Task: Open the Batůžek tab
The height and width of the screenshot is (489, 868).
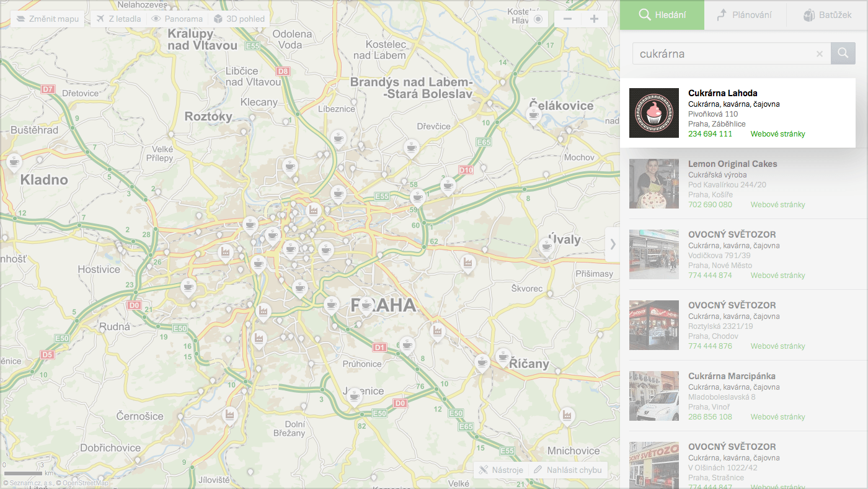Action: (x=827, y=15)
